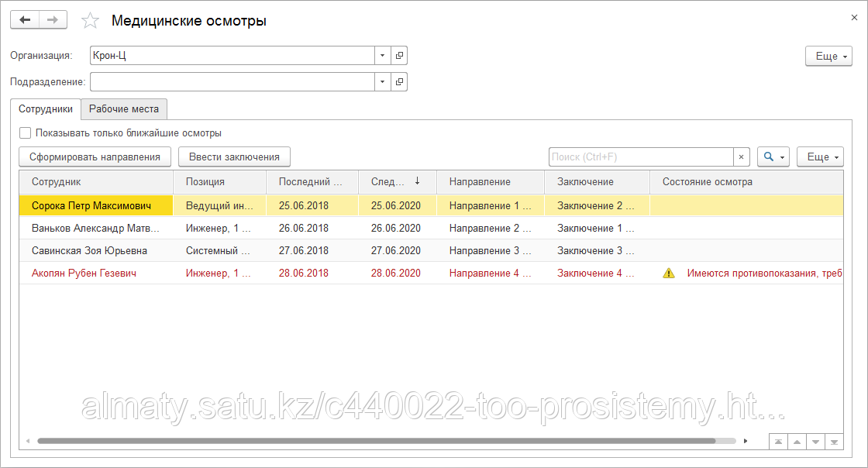The image size is (868, 468).
Task: Enable Показывать только ближайшие осмотры checkbox
Action: click(26, 133)
